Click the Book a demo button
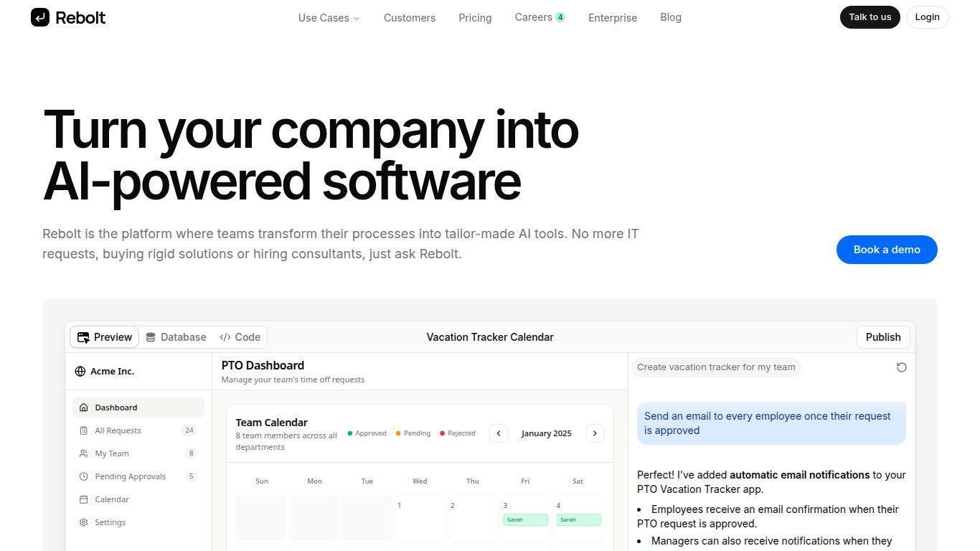 pyautogui.click(x=887, y=250)
